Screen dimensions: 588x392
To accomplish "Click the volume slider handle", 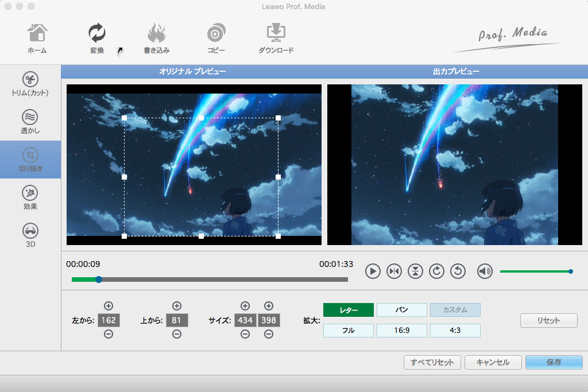I will [x=570, y=271].
